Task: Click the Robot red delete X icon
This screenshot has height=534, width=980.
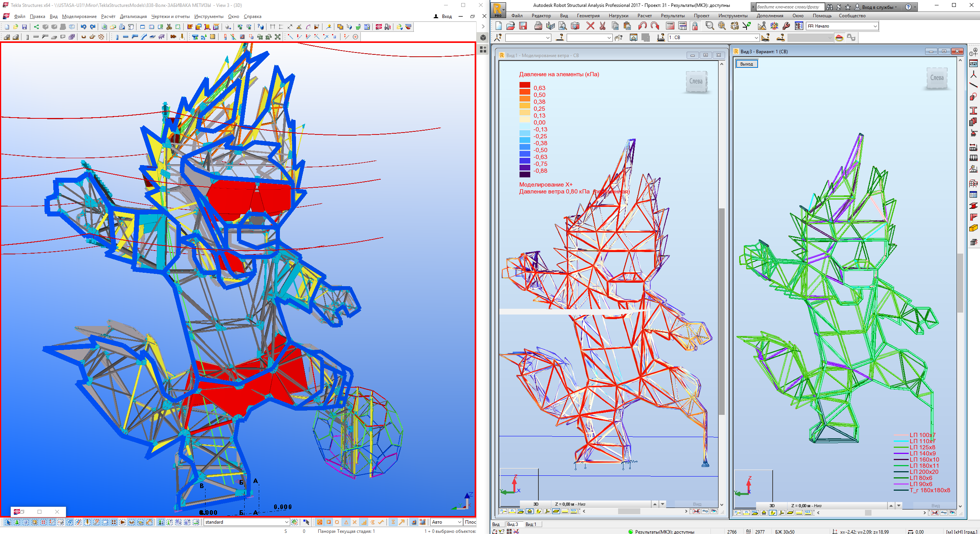Action: [590, 26]
